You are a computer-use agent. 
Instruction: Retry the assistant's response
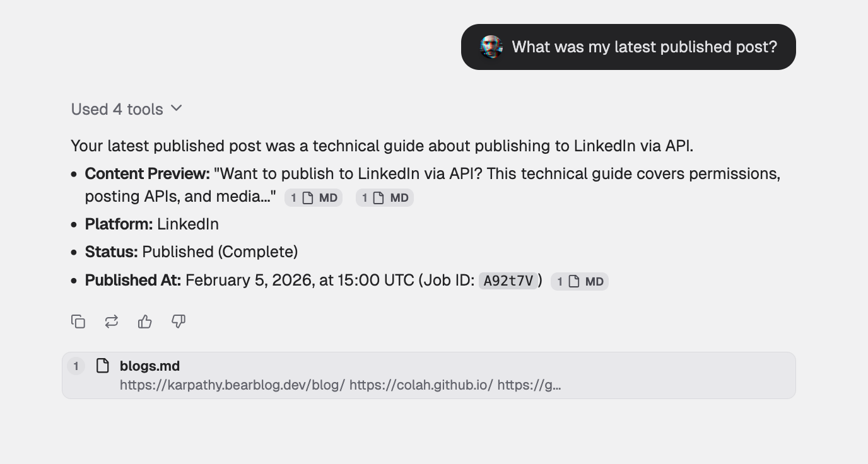tap(111, 322)
